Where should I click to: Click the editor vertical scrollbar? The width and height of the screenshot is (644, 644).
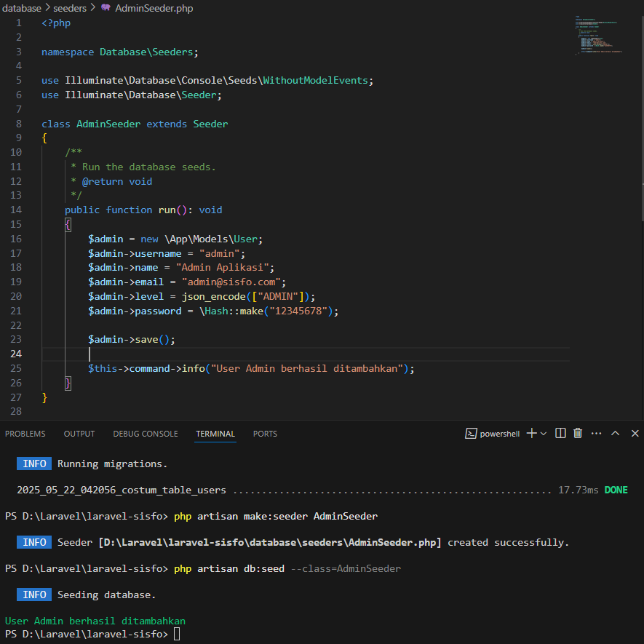pos(640,109)
